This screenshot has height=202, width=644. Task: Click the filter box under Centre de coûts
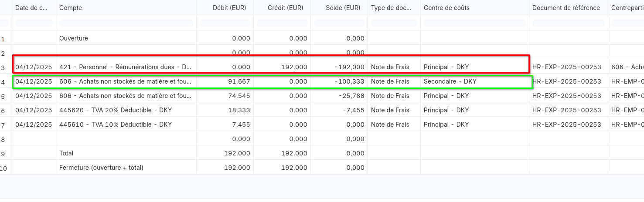474,23
